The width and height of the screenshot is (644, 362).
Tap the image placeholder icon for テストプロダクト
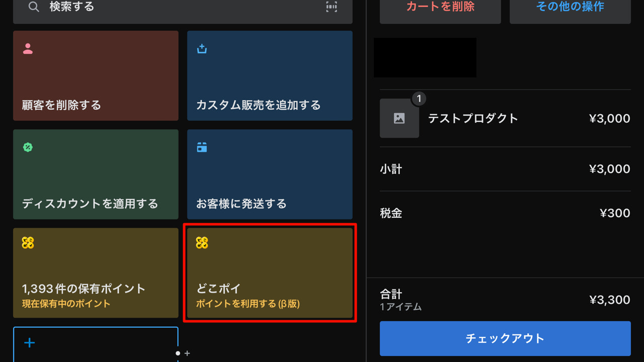click(x=399, y=119)
